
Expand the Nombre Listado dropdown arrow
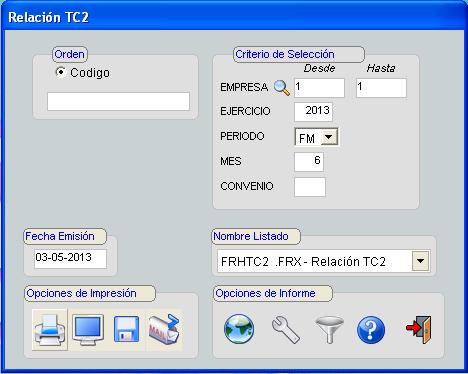(421, 261)
